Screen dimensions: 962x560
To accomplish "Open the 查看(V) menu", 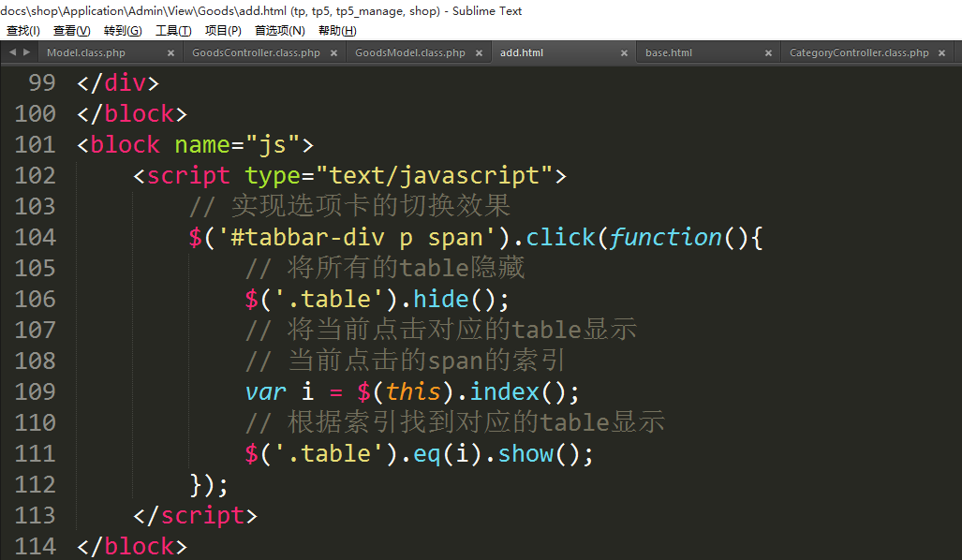I will click(72, 31).
